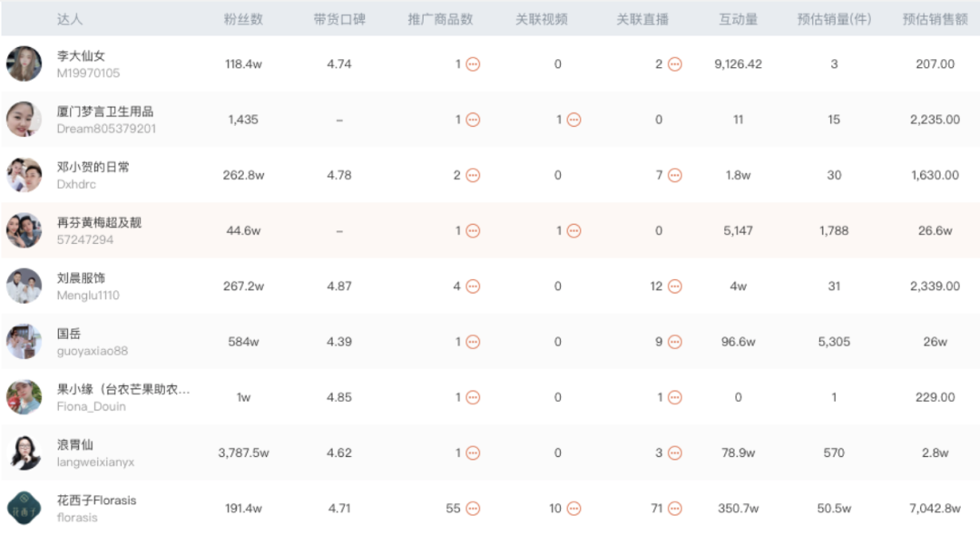Open details icon beside 刘晨服饰's 12 live streams
This screenshot has width=980, height=535.
pos(675,287)
